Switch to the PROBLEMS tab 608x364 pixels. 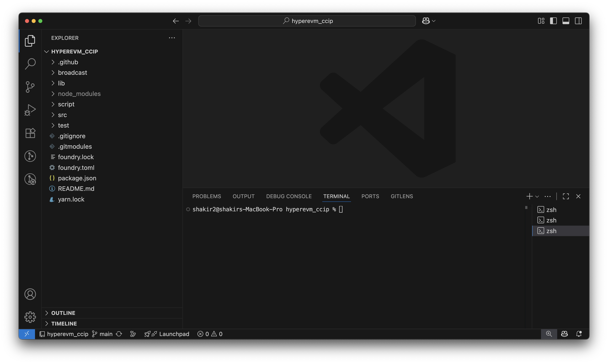click(x=206, y=196)
